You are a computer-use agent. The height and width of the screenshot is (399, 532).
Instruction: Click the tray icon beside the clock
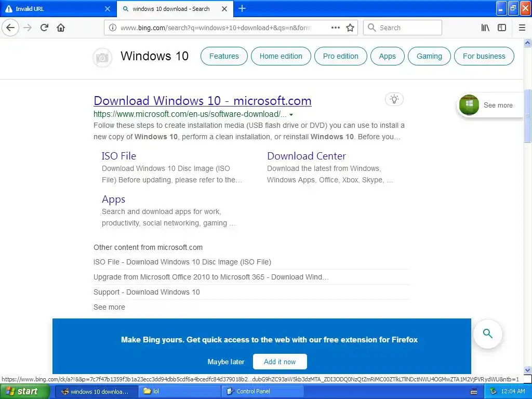(x=493, y=392)
